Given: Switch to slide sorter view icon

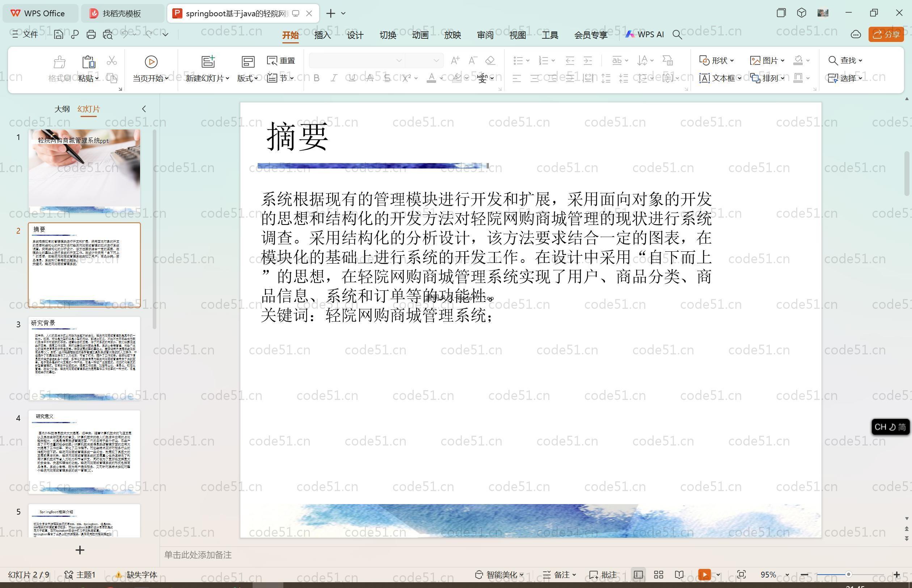Looking at the screenshot, I should pyautogui.click(x=658, y=575).
